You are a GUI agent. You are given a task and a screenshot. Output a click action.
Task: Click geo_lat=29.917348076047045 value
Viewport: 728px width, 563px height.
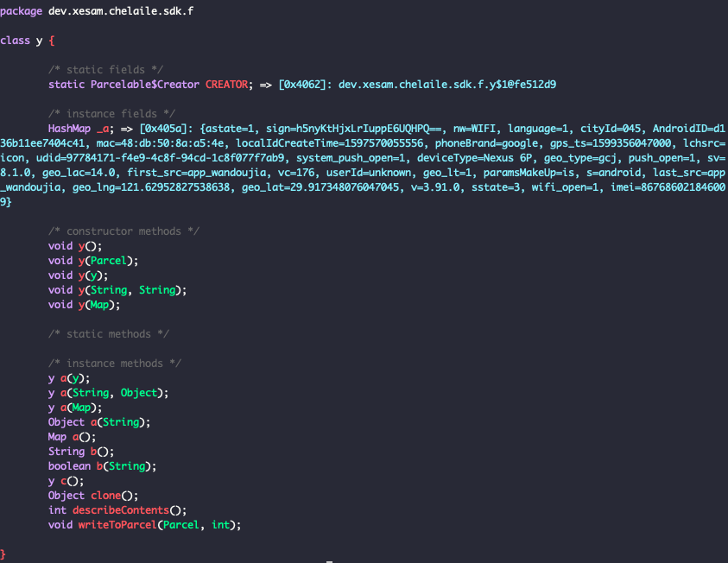click(320, 187)
